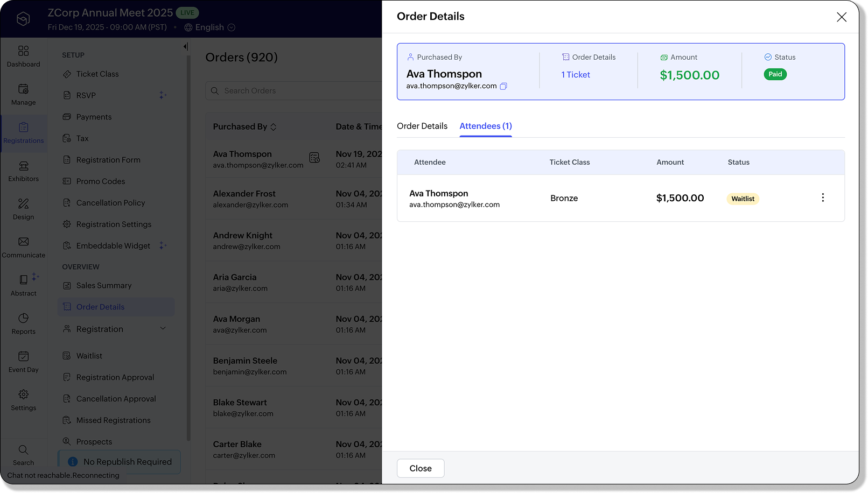The width and height of the screenshot is (868, 493).
Task: Open Exhibitors from the sidebar
Action: point(23,166)
